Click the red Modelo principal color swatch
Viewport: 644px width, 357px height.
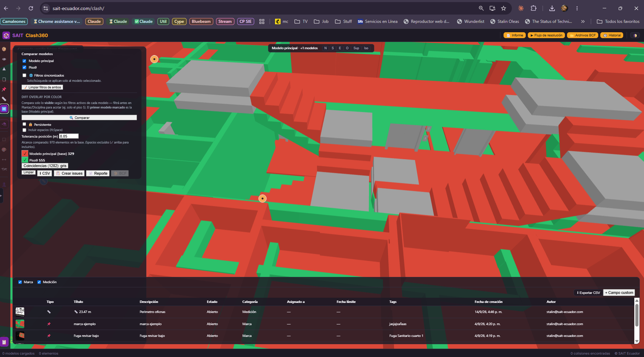(25, 154)
